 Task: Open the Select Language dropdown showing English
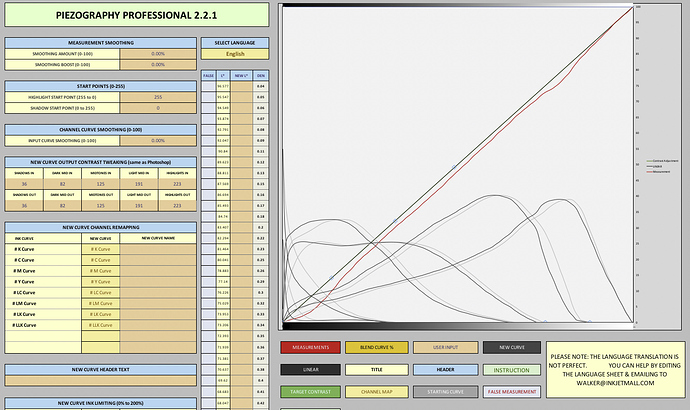point(235,54)
